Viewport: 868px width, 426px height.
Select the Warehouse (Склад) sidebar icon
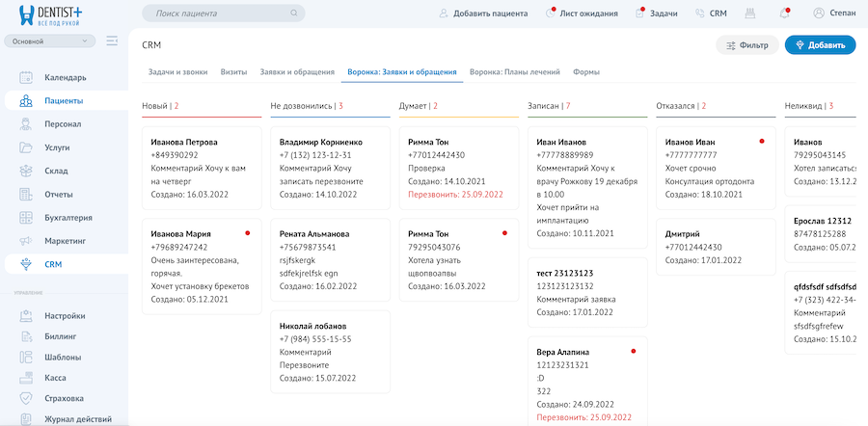pyautogui.click(x=25, y=171)
